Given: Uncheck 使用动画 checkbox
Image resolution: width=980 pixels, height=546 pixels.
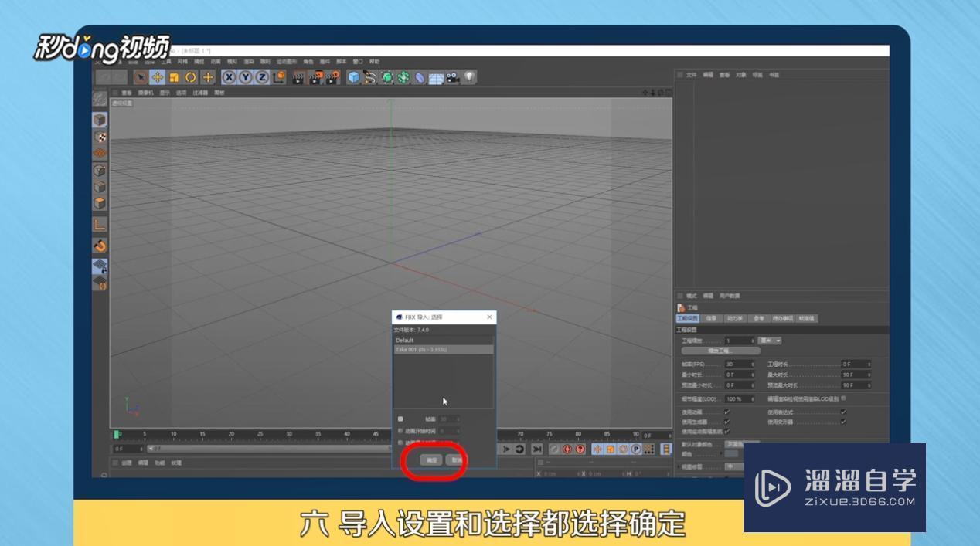Looking at the screenshot, I should (727, 412).
